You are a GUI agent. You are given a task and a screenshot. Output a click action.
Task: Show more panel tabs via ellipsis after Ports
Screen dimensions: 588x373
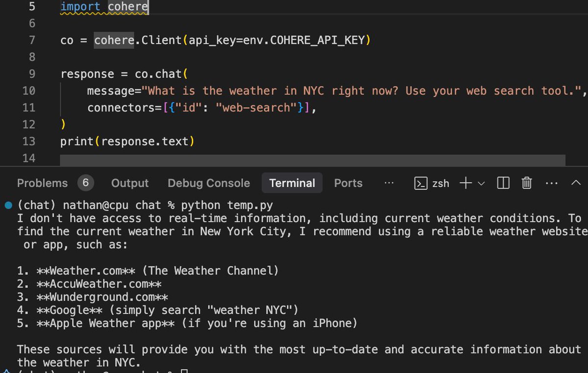(x=389, y=183)
